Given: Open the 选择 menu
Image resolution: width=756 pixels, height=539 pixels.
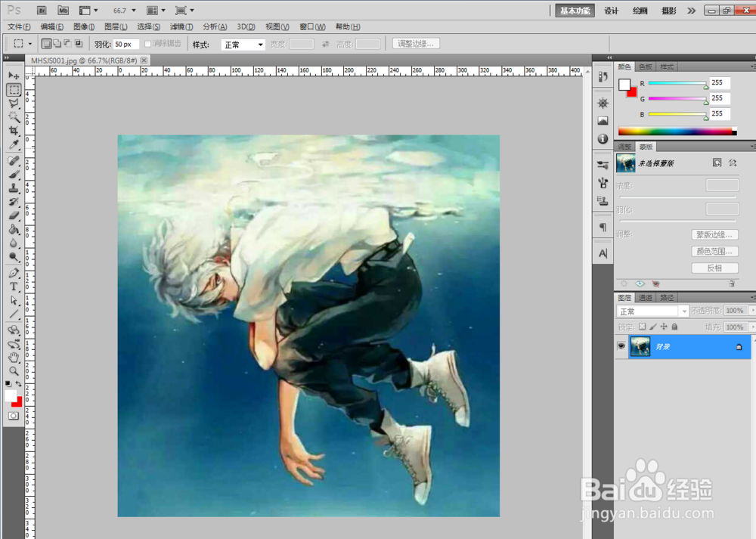Looking at the screenshot, I should pyautogui.click(x=148, y=26).
